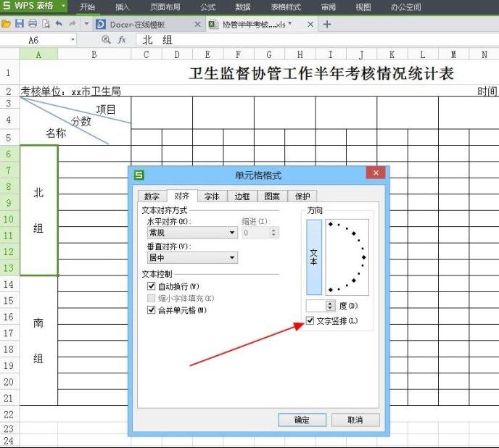
Task: Open the 开始 ribbon tab
Action: click(x=87, y=7)
